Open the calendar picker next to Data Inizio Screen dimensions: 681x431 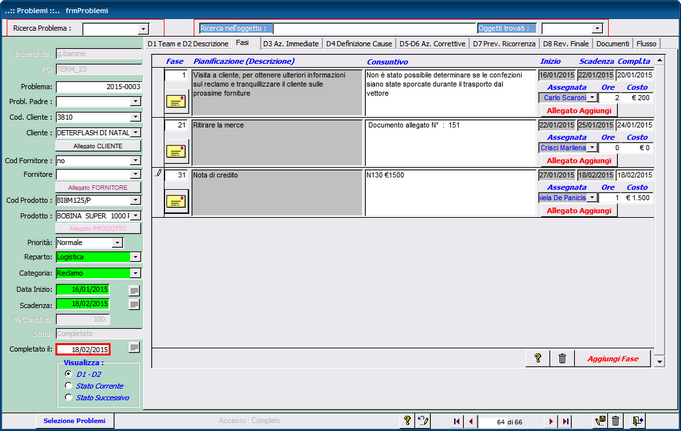click(134, 290)
